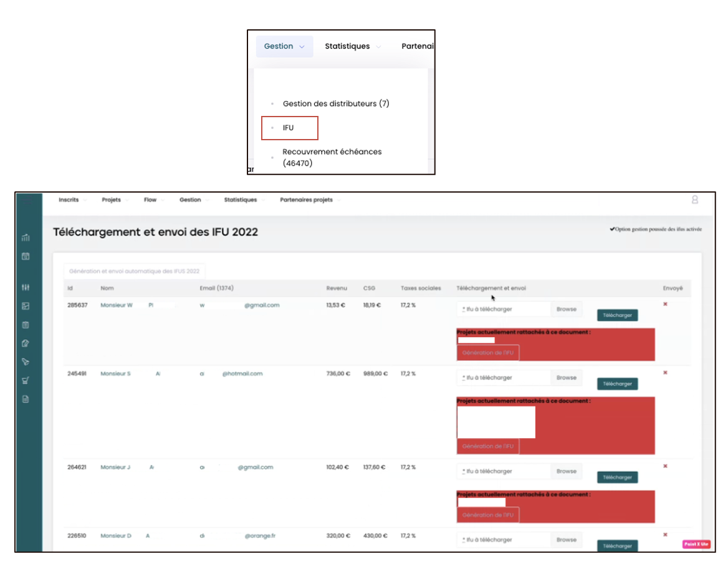Click Télécharger button for ID 264621
This screenshot has height=566, width=728.
point(617,477)
